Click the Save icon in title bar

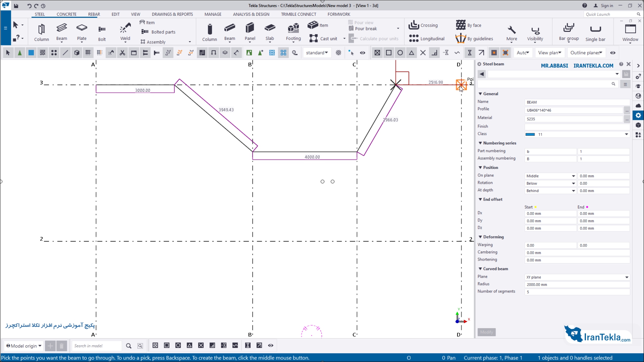click(x=16, y=6)
